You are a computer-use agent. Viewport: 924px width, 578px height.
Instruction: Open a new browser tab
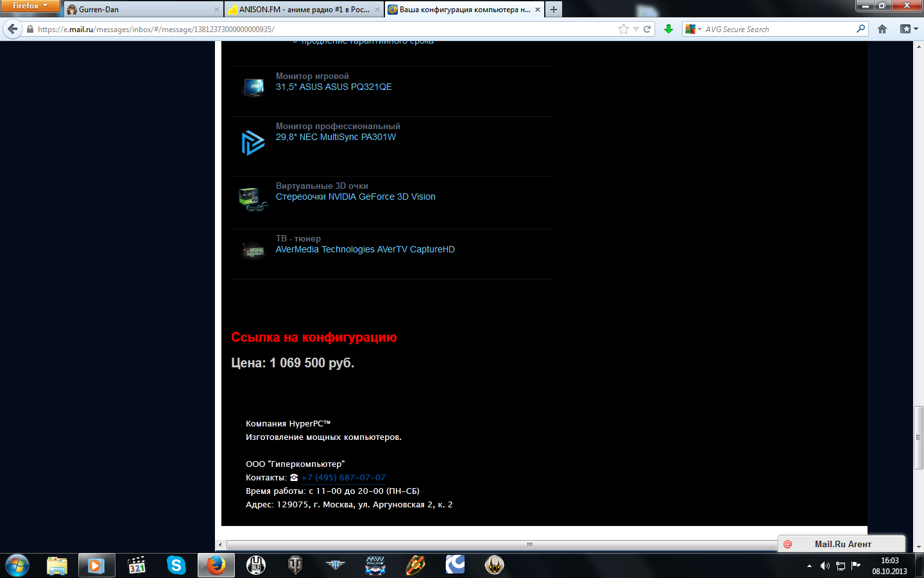pos(554,10)
